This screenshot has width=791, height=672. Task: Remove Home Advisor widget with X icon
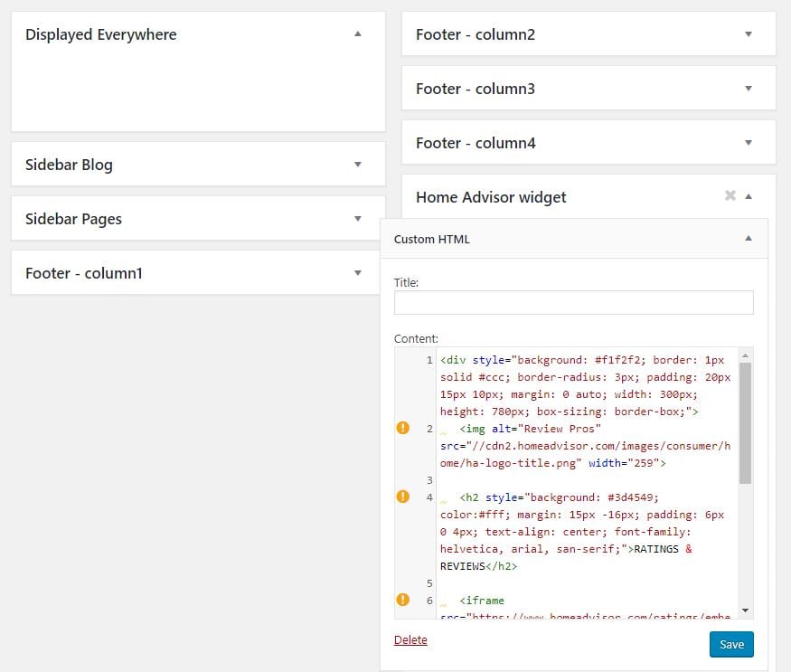(730, 195)
